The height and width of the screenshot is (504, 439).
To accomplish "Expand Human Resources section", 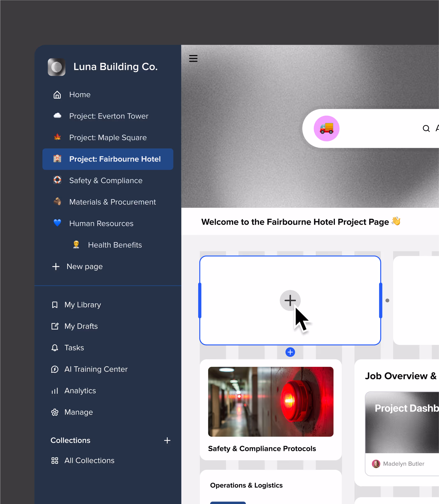I will pyautogui.click(x=101, y=223).
